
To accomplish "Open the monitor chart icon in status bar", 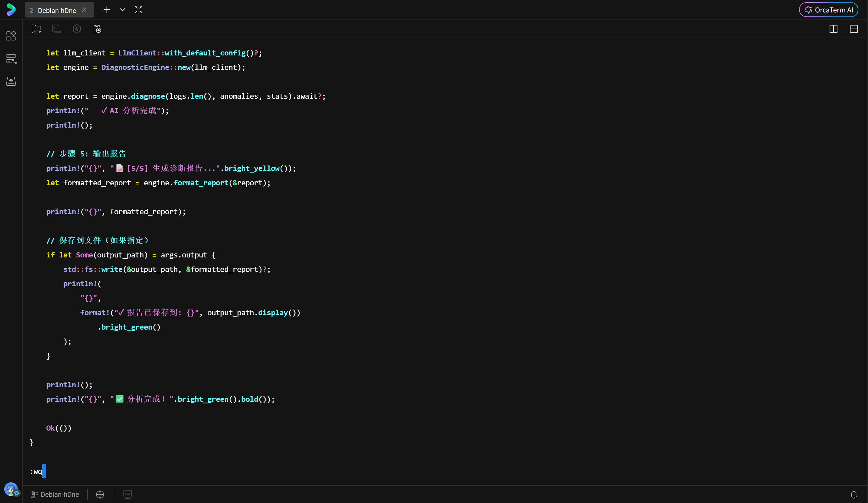I will click(x=127, y=495).
